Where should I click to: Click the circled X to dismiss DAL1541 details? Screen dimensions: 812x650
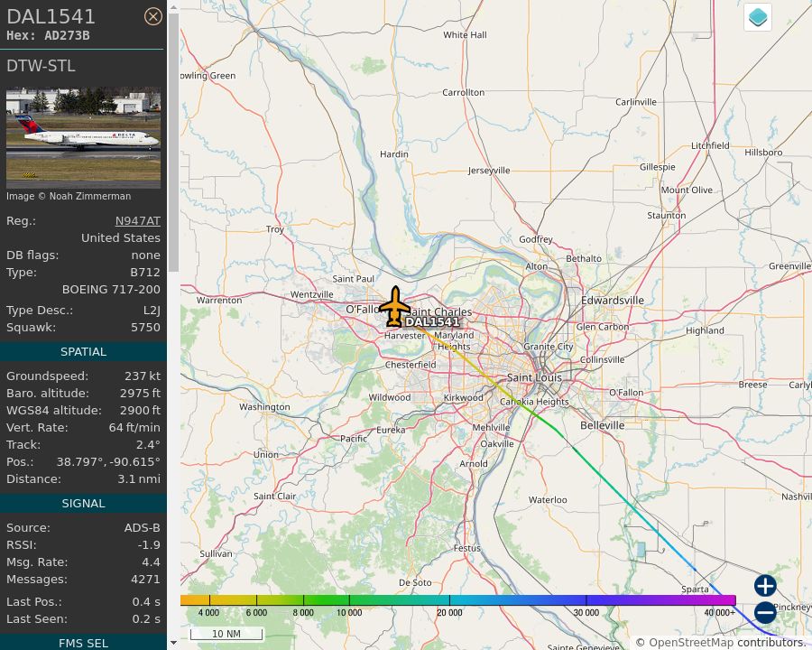coord(153,16)
